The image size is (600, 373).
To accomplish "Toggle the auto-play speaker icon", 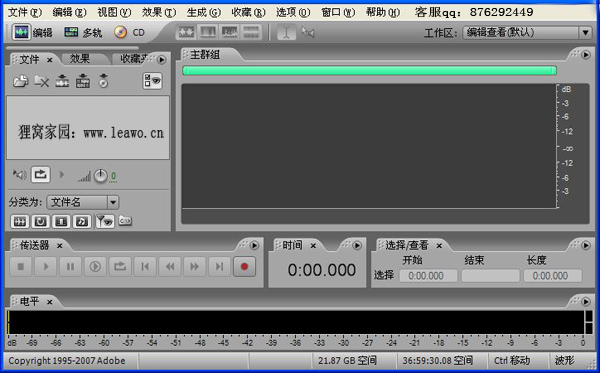I will point(20,175).
